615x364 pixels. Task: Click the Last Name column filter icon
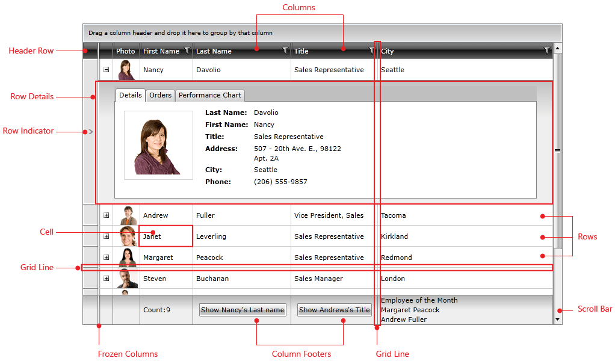[x=285, y=51]
